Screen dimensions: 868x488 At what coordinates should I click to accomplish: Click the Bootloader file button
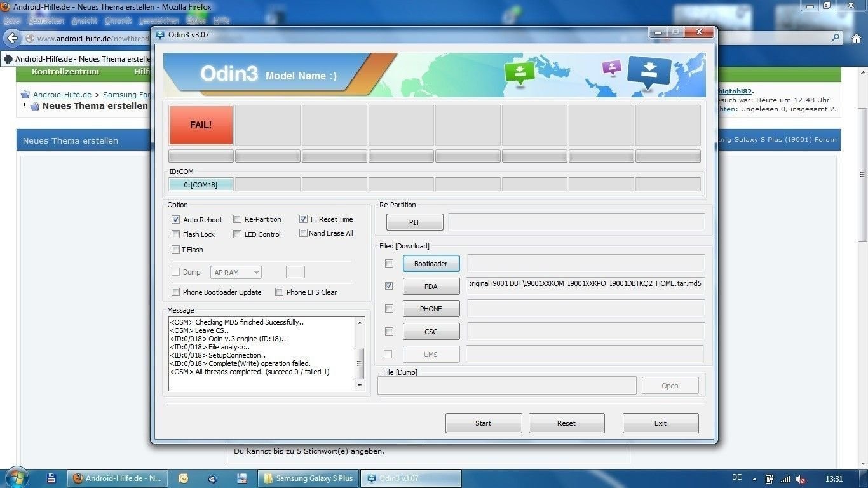[431, 264]
